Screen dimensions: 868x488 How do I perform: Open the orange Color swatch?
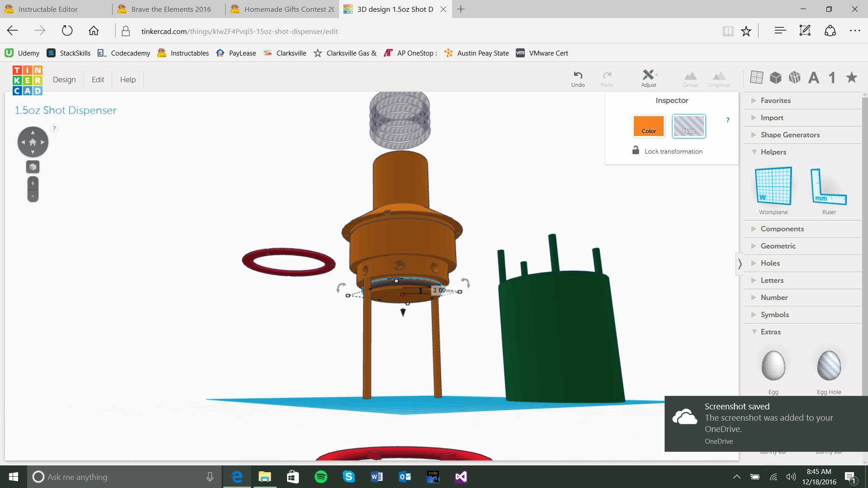click(x=648, y=126)
